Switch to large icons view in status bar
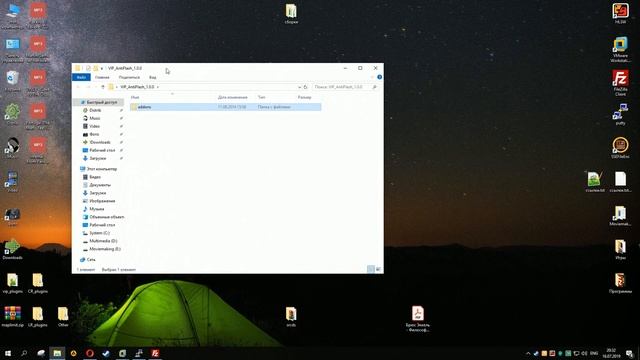 point(378,269)
